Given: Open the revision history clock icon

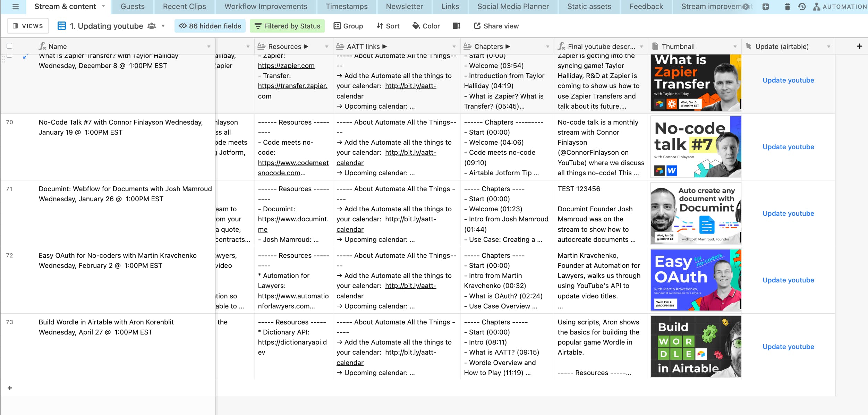Looking at the screenshot, I should pyautogui.click(x=802, y=7).
